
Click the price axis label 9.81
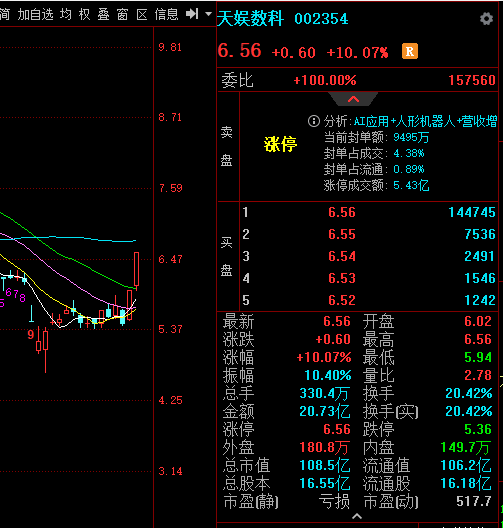coord(170,47)
